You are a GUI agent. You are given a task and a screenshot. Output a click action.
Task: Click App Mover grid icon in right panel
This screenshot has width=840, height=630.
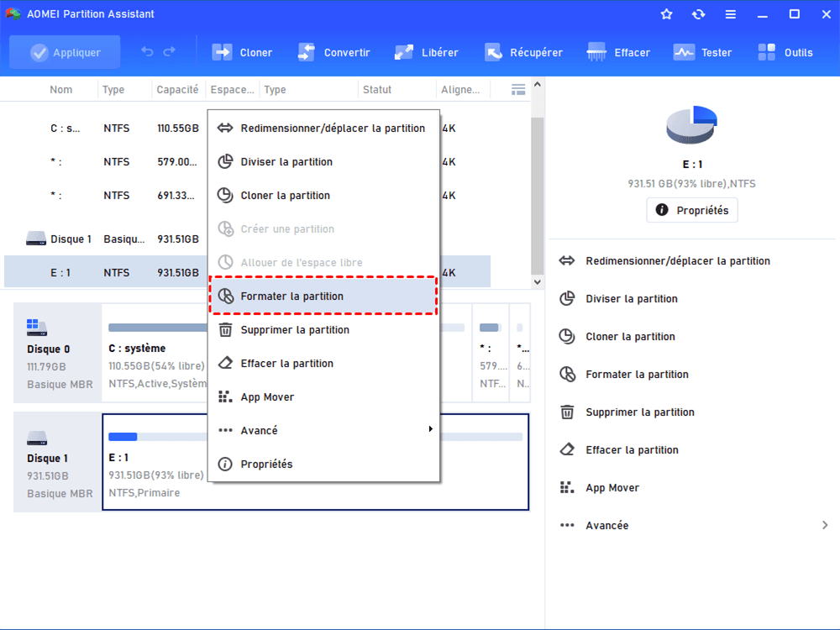pyautogui.click(x=567, y=487)
